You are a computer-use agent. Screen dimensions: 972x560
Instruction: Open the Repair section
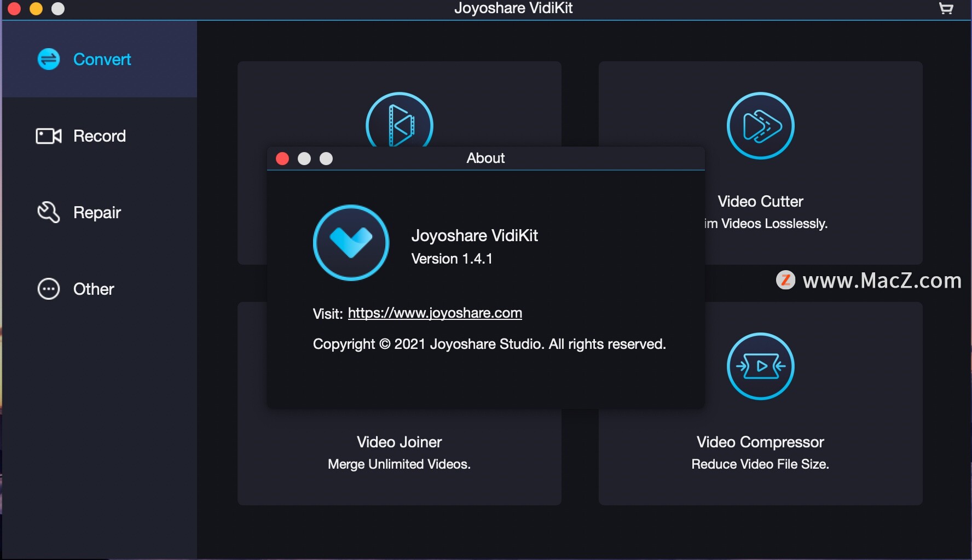(x=99, y=212)
